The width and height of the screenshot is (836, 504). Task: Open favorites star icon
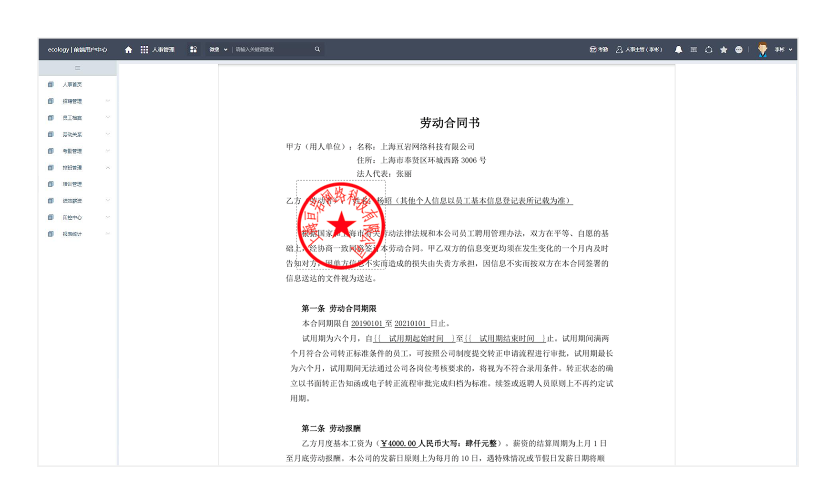[724, 50]
